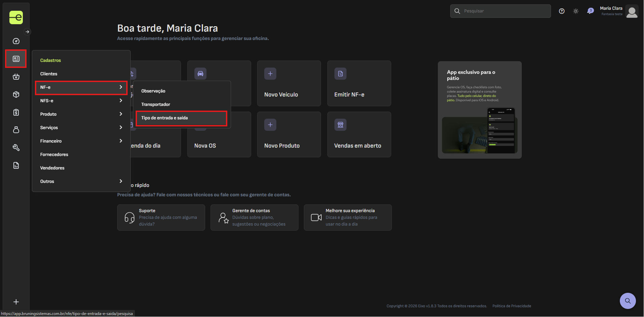Select the Financeiro menu entry label
Image resolution: width=644 pixels, height=317 pixels.
coord(51,141)
